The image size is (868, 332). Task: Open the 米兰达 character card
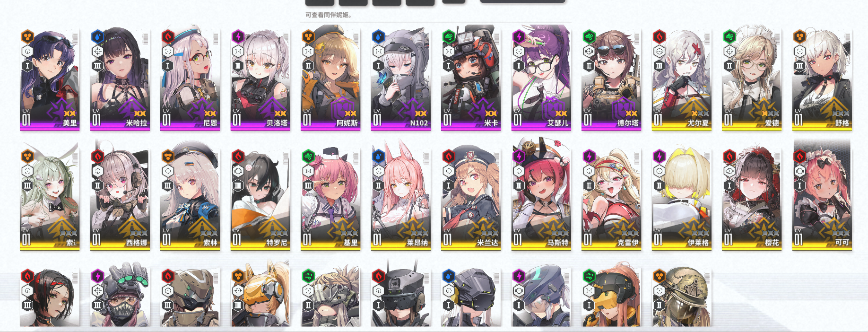coord(471,199)
